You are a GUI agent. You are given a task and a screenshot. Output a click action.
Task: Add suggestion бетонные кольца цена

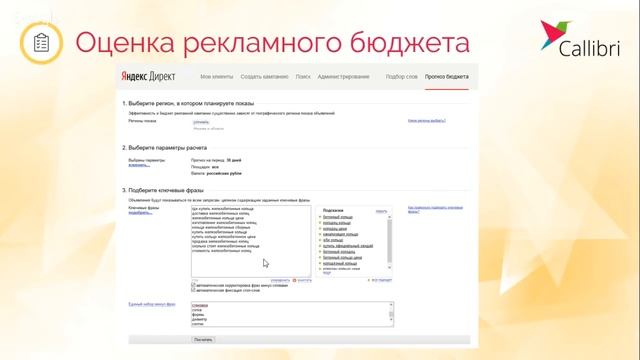click(x=342, y=258)
